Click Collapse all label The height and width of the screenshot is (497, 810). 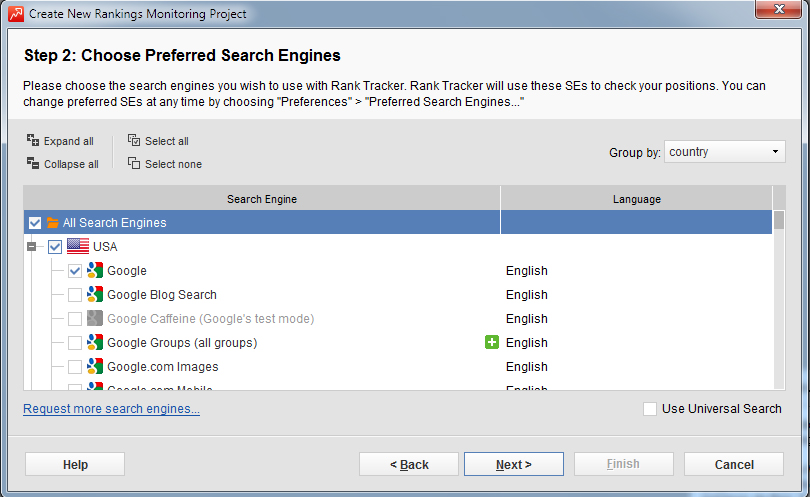pos(71,164)
